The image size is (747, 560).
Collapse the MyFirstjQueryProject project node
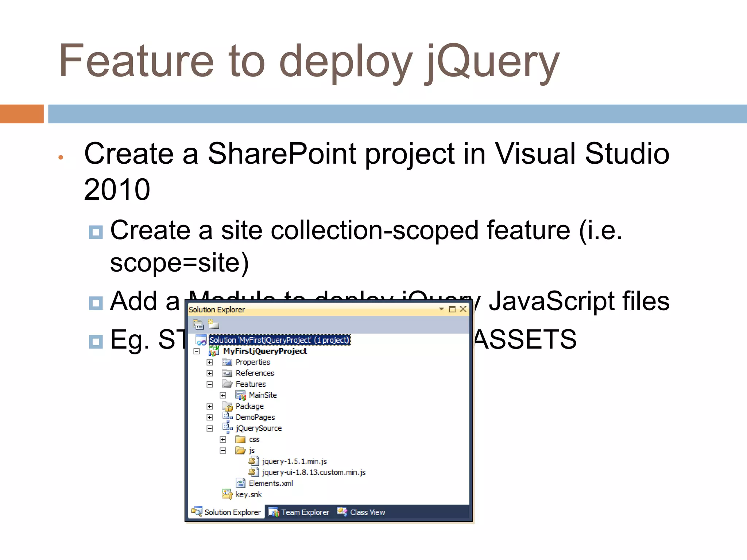tap(197, 351)
